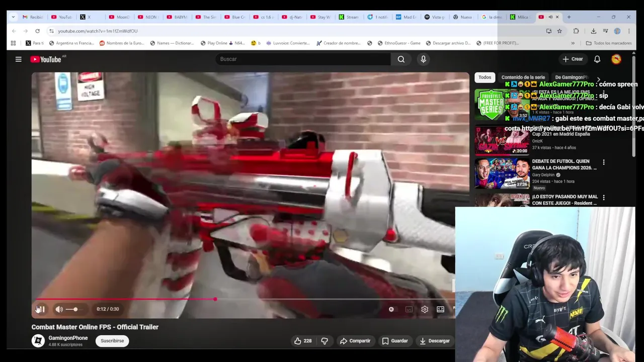Image resolution: width=644 pixels, height=362 pixels.
Task: Start voice search with microphone icon
Action: (423, 59)
